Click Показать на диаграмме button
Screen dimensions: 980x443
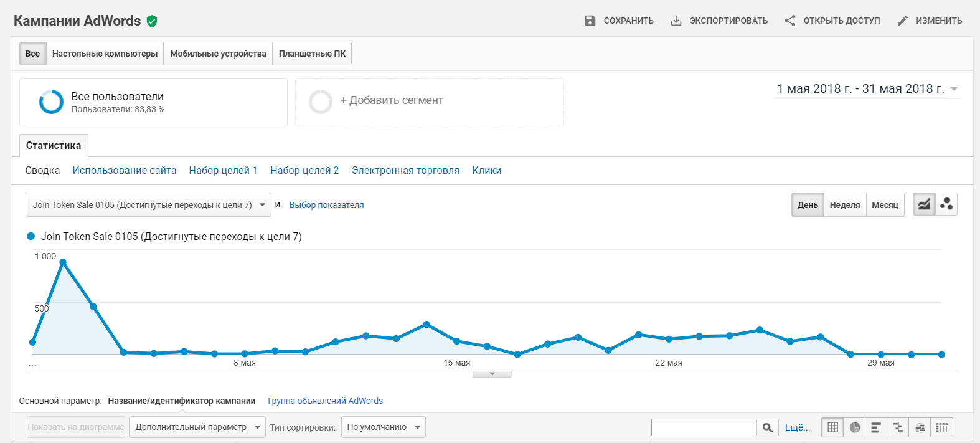pos(76,427)
